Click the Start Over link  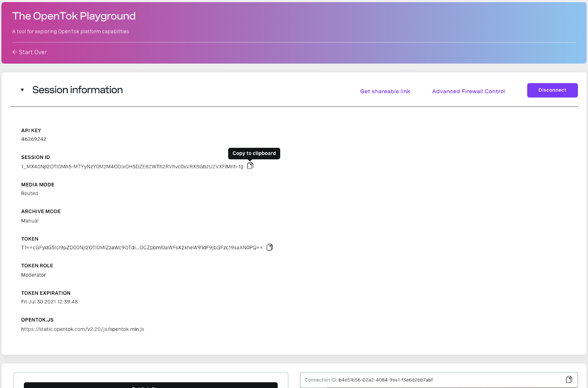pos(29,52)
